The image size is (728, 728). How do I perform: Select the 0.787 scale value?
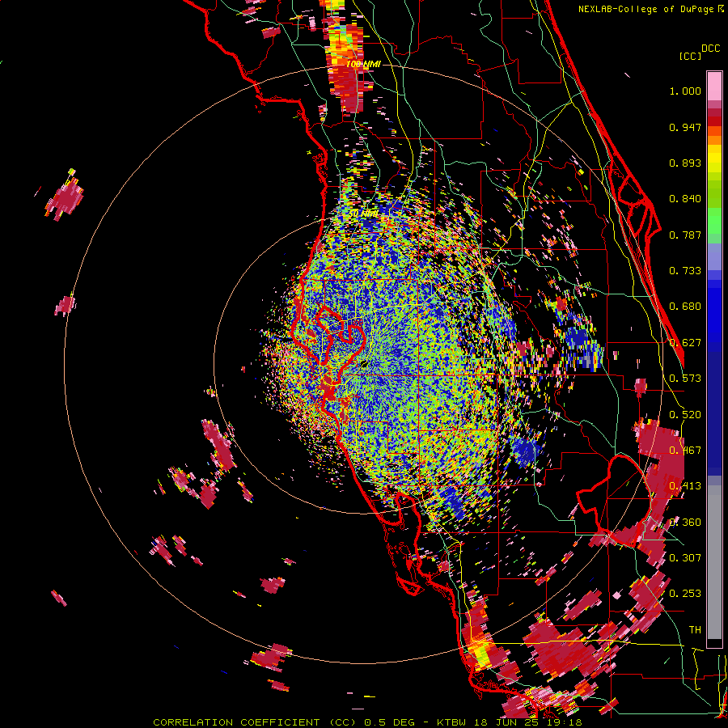pos(685,235)
